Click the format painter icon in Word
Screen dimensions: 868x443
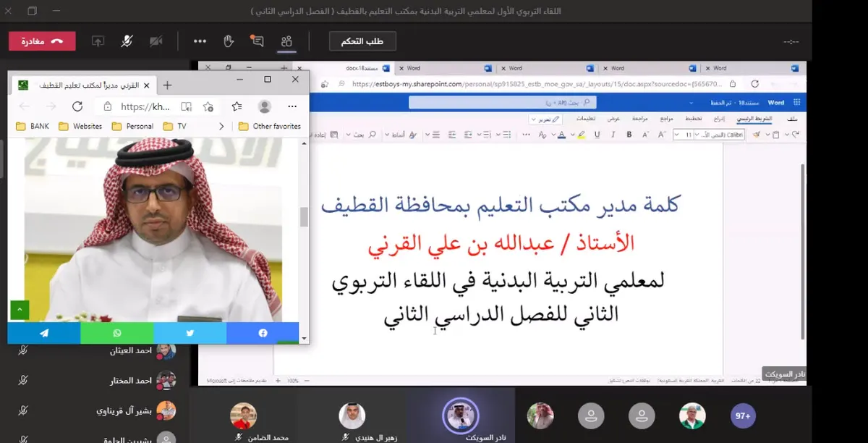(757, 135)
